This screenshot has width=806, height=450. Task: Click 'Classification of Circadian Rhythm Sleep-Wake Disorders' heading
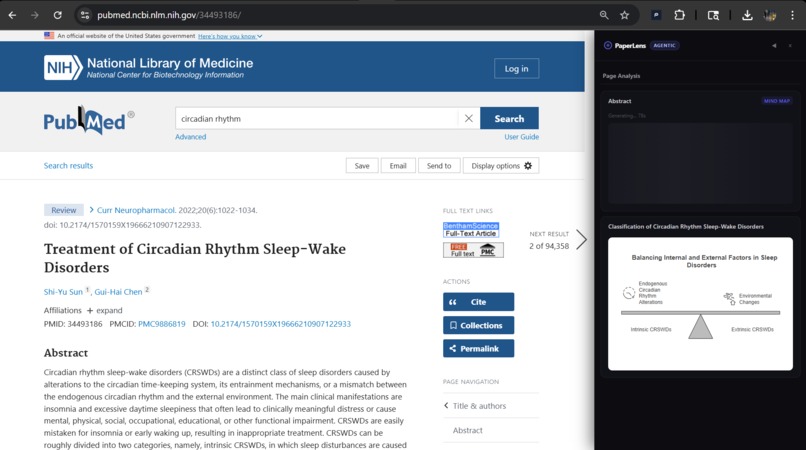pos(686,226)
